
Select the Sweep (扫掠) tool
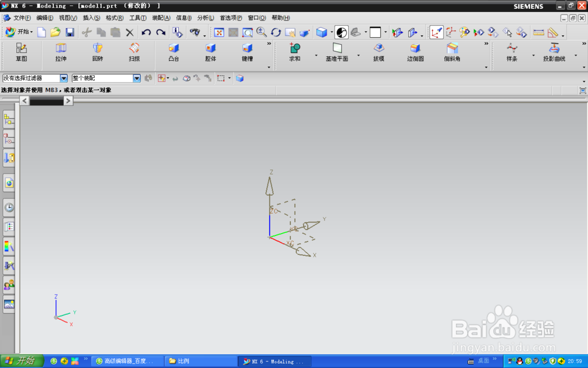tap(134, 52)
